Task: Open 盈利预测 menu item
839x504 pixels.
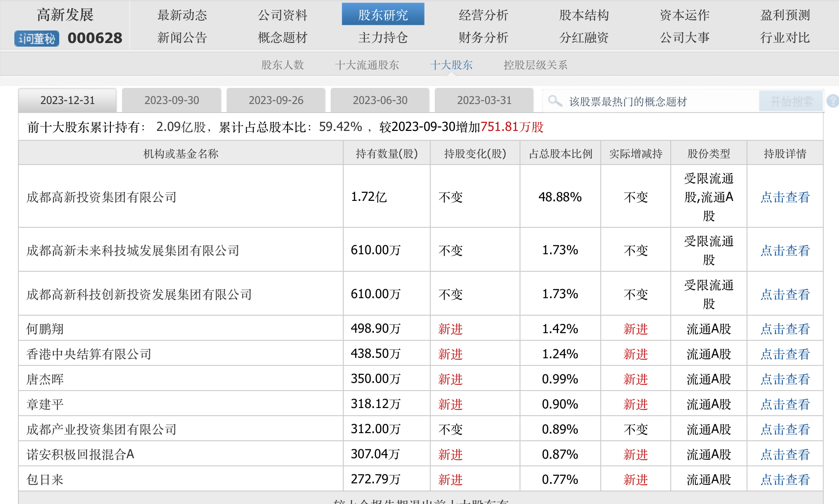Action: pyautogui.click(x=785, y=15)
